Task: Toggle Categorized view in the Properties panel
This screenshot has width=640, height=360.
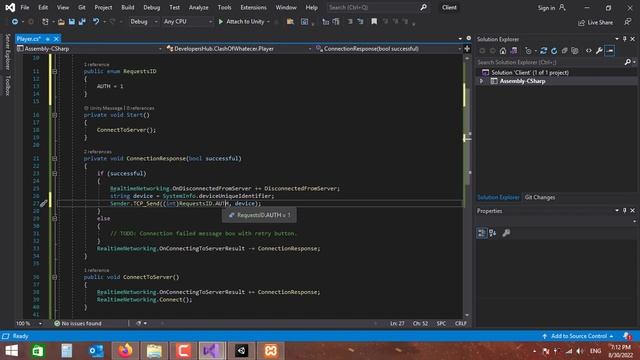Action: (x=482, y=233)
